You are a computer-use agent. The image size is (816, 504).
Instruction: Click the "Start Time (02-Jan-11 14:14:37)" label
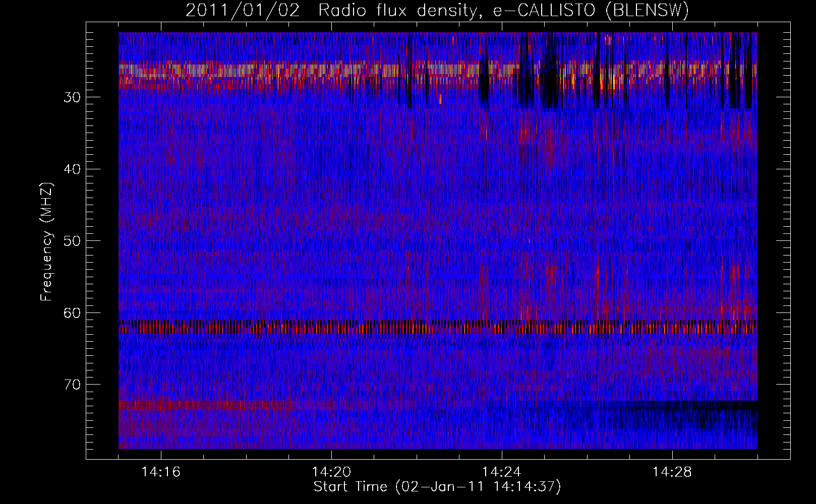437,487
